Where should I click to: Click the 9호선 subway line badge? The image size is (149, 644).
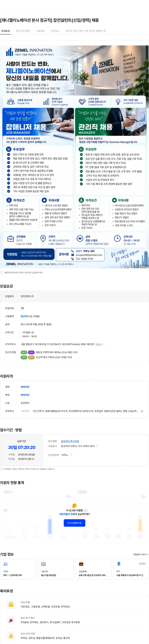tap(31, 357)
